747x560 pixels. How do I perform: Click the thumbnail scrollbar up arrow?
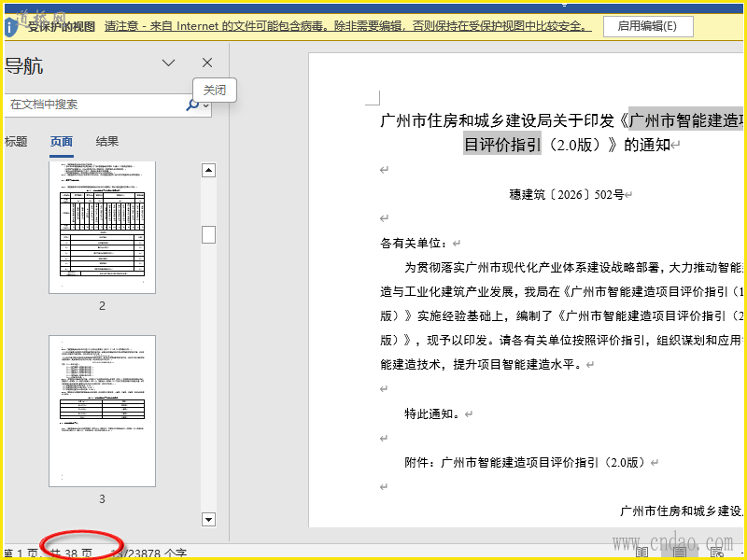(208, 170)
